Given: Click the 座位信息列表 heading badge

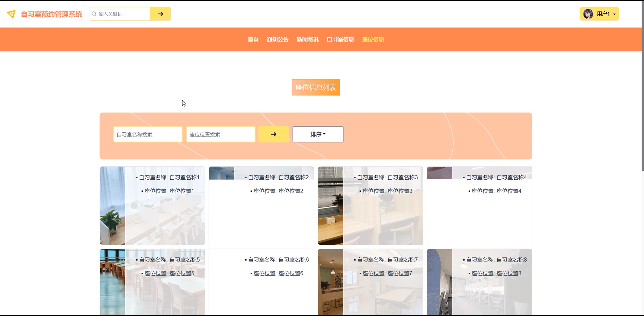Looking at the screenshot, I should coord(316,87).
